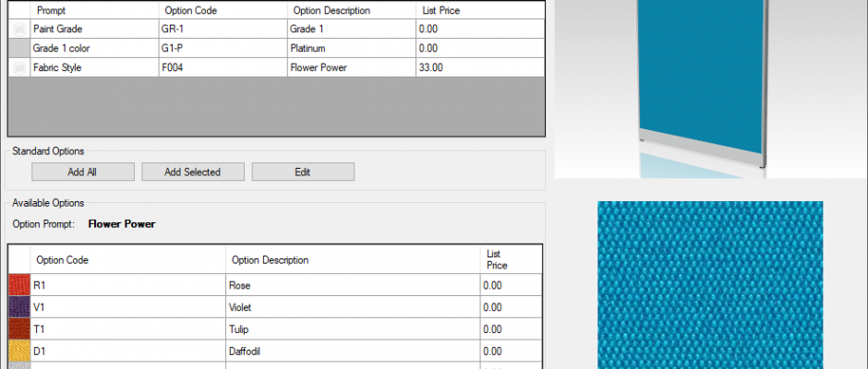The image size is (868, 369).
Task: Click the Grade 1 description cell
Action: point(352,29)
